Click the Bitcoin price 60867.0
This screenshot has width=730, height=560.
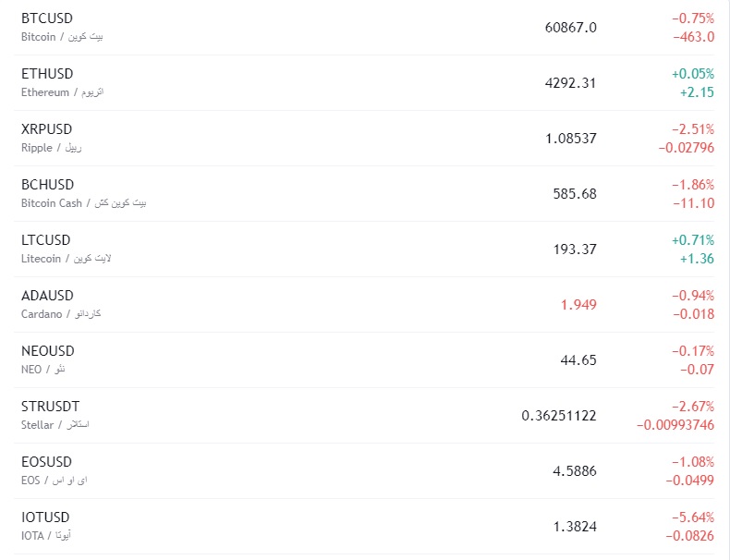pos(570,28)
